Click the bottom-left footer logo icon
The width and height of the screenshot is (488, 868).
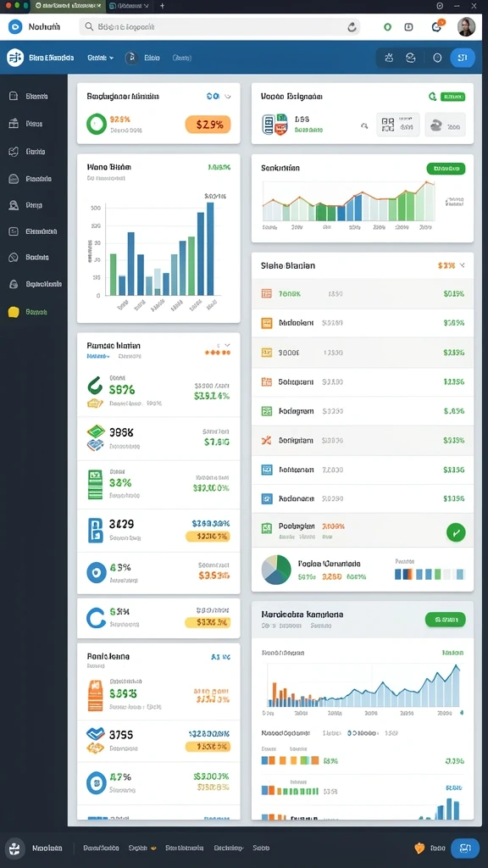pos(15,848)
